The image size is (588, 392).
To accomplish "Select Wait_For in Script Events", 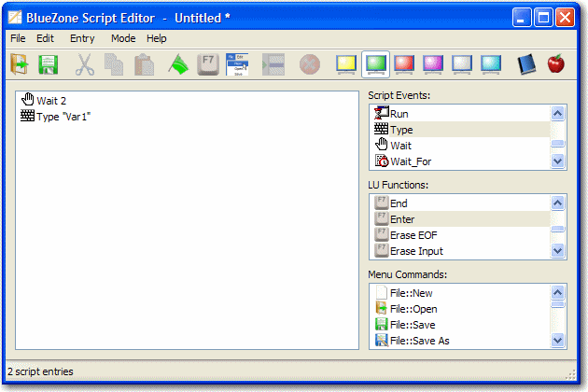I will coord(410,161).
